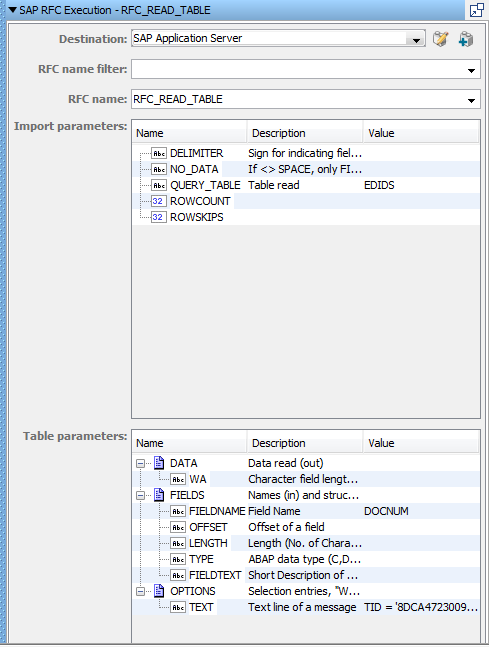Select the OFFSET field row

[x=306, y=527]
